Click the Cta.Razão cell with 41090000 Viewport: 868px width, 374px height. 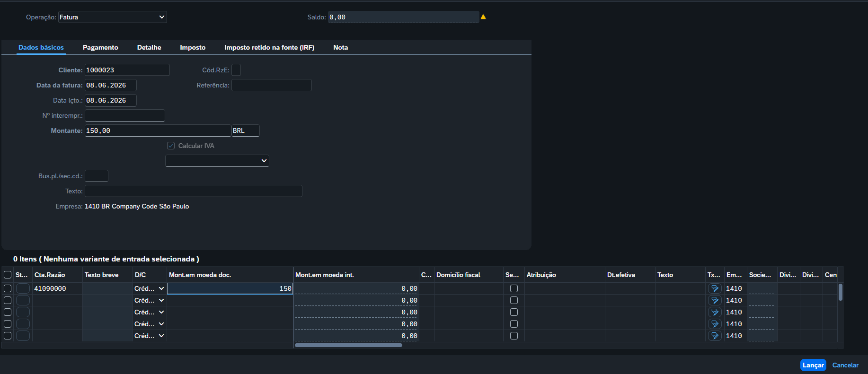point(57,288)
